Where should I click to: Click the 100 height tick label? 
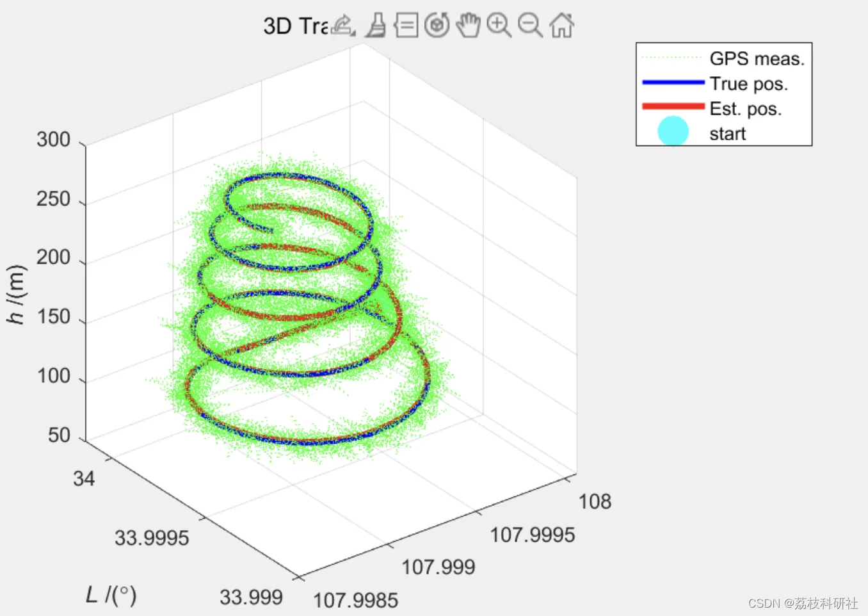pyautogui.click(x=53, y=376)
